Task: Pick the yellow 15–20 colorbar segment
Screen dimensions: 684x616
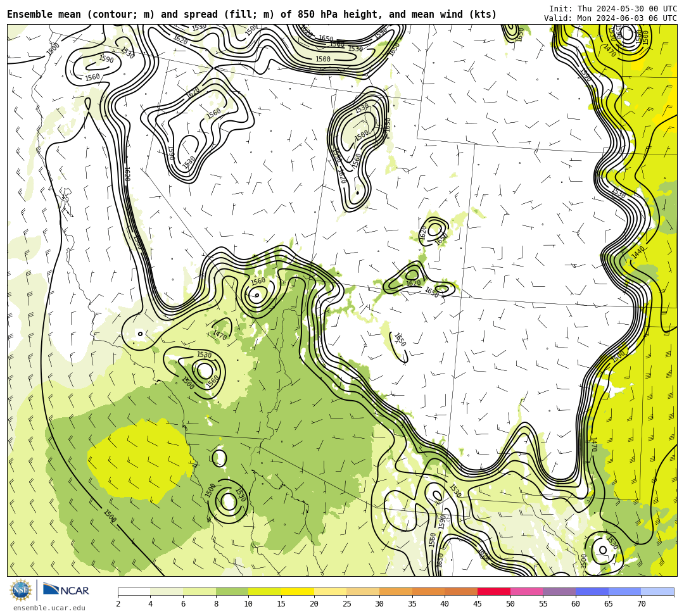Action: point(298,591)
